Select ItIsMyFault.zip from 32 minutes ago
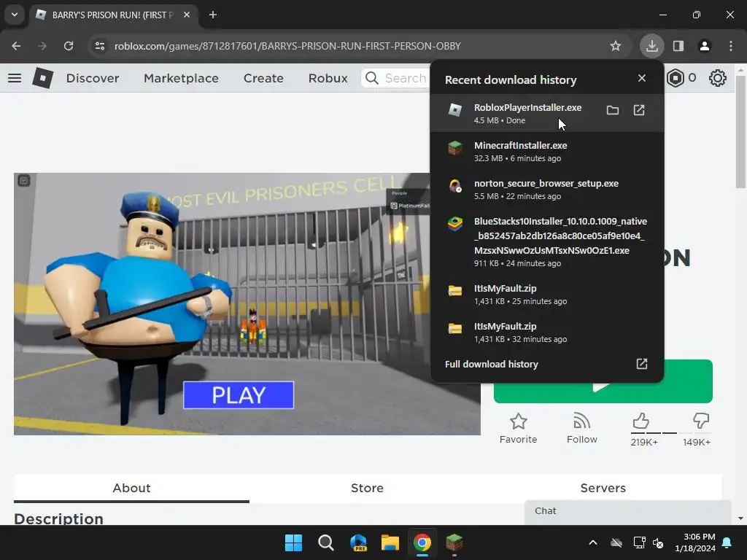This screenshot has width=747, height=560. pyautogui.click(x=546, y=332)
